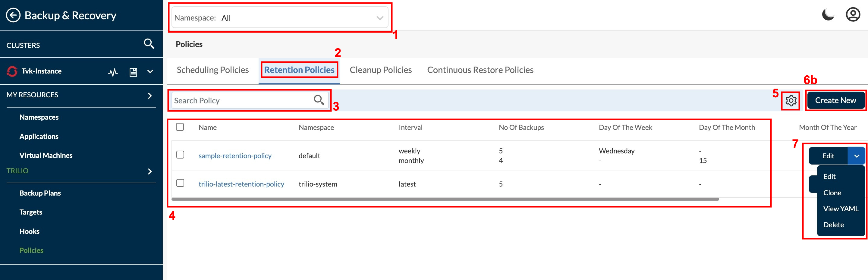Select the trilio-latest-retention-policy row checkbox
This screenshot has width=868, height=280.
point(180,183)
